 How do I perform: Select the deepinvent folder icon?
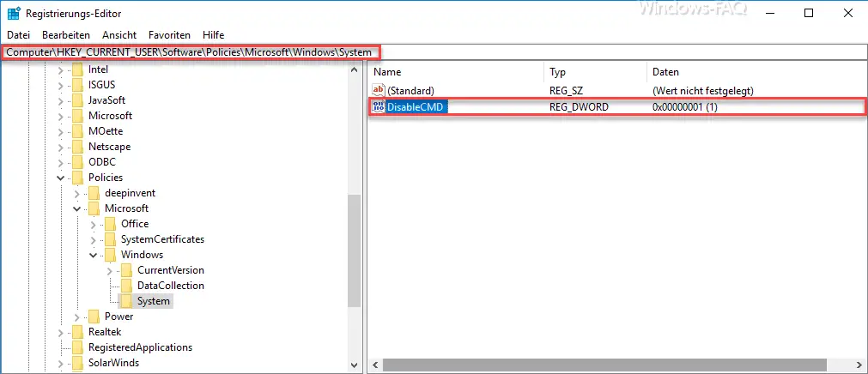pos(94,193)
